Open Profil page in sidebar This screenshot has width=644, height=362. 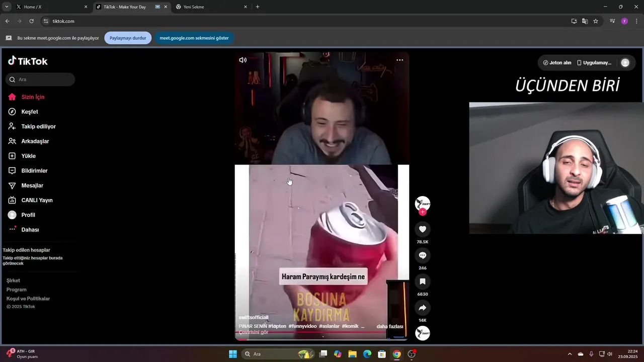(x=28, y=215)
